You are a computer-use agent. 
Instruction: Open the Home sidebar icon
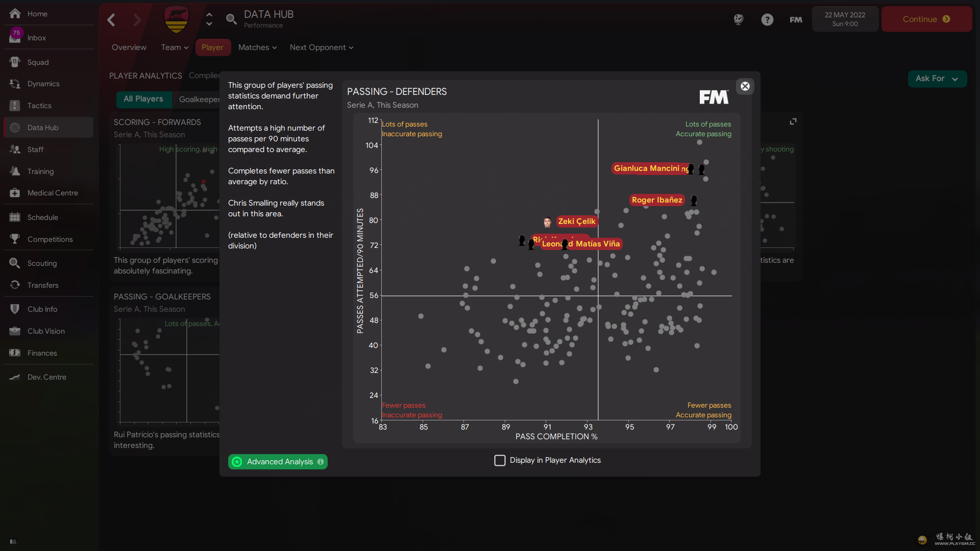[15, 14]
